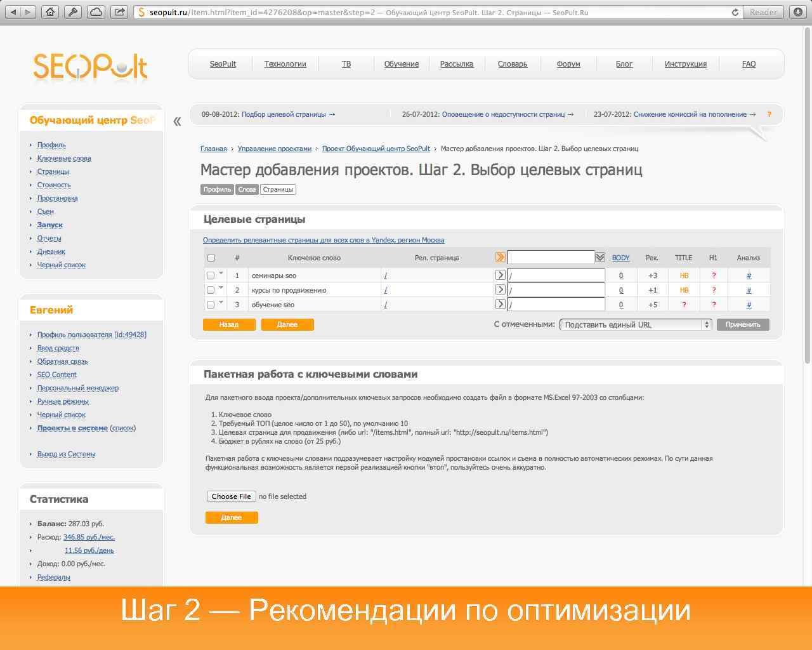Toggle the select-all checkbox in table header
This screenshot has height=650, width=812.
[211, 257]
